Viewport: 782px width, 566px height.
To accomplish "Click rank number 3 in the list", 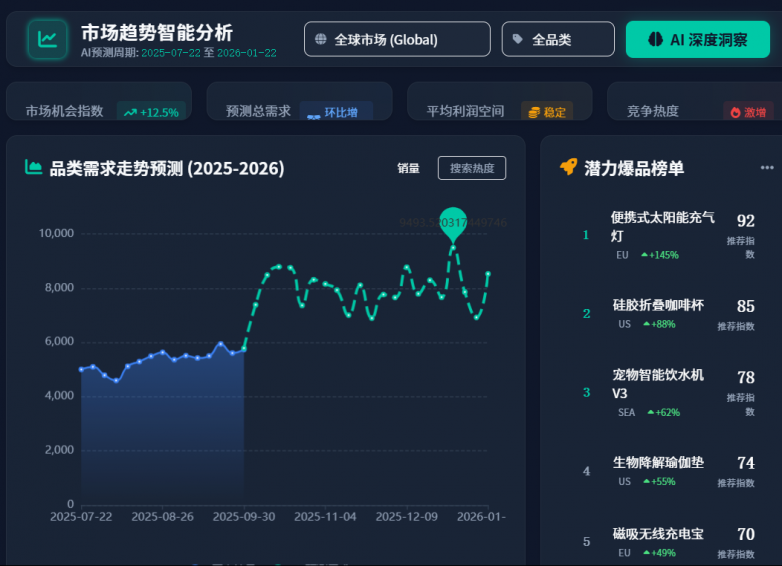I will click(586, 392).
